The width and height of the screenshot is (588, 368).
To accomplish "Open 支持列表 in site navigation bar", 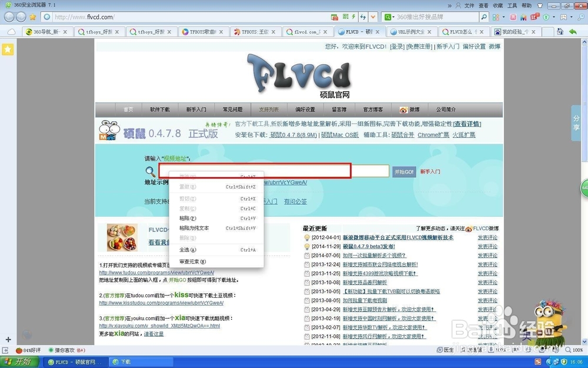I will tap(269, 110).
